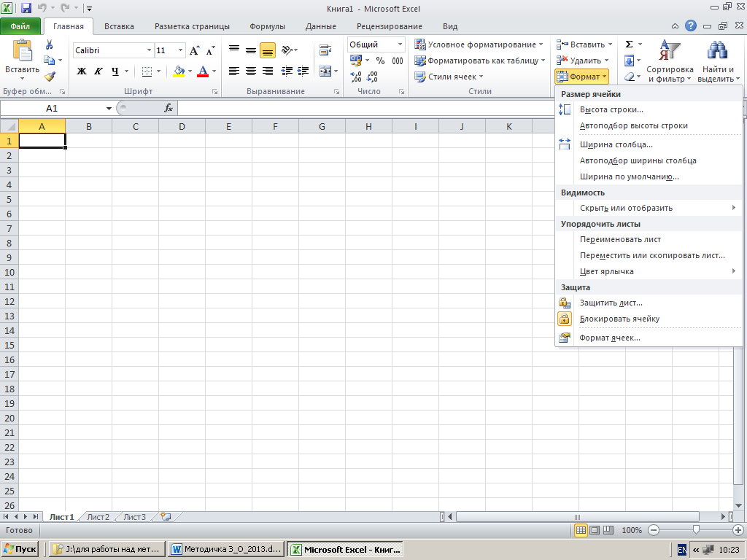
Task: Increase font size with the large A icon
Action: pyautogui.click(x=194, y=50)
